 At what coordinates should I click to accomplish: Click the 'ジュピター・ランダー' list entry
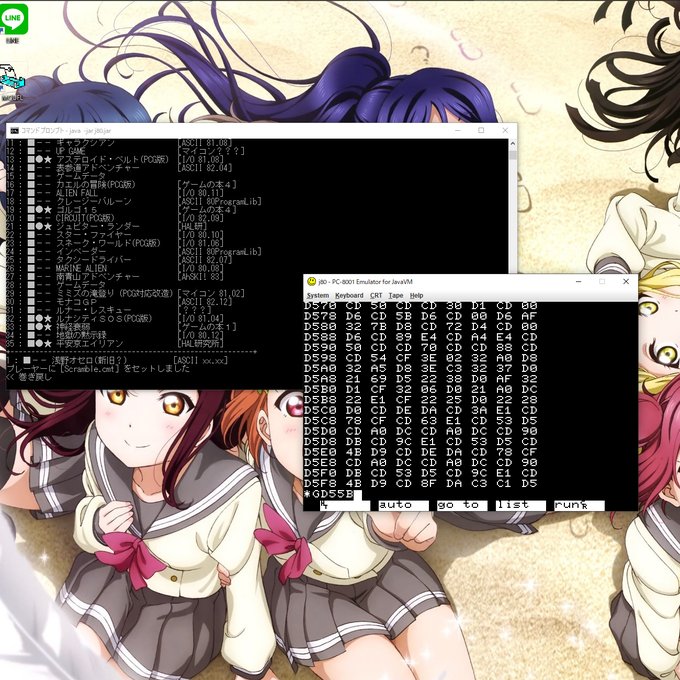click(98, 226)
